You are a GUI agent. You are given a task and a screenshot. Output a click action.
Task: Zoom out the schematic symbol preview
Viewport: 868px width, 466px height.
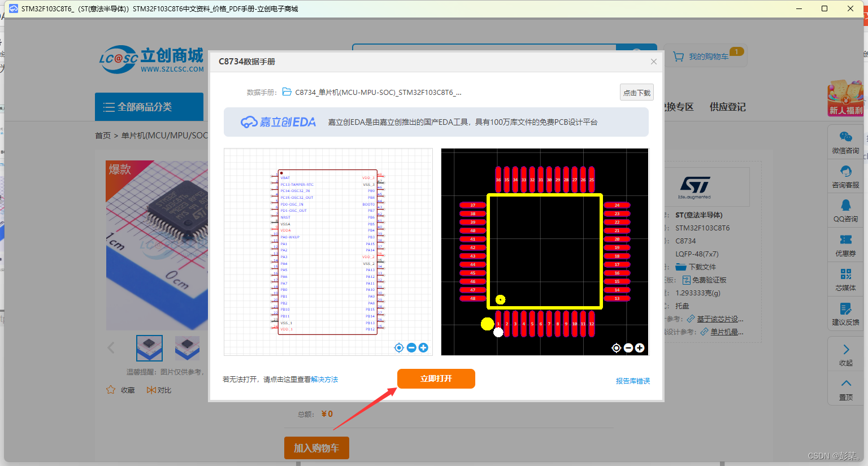(411, 348)
